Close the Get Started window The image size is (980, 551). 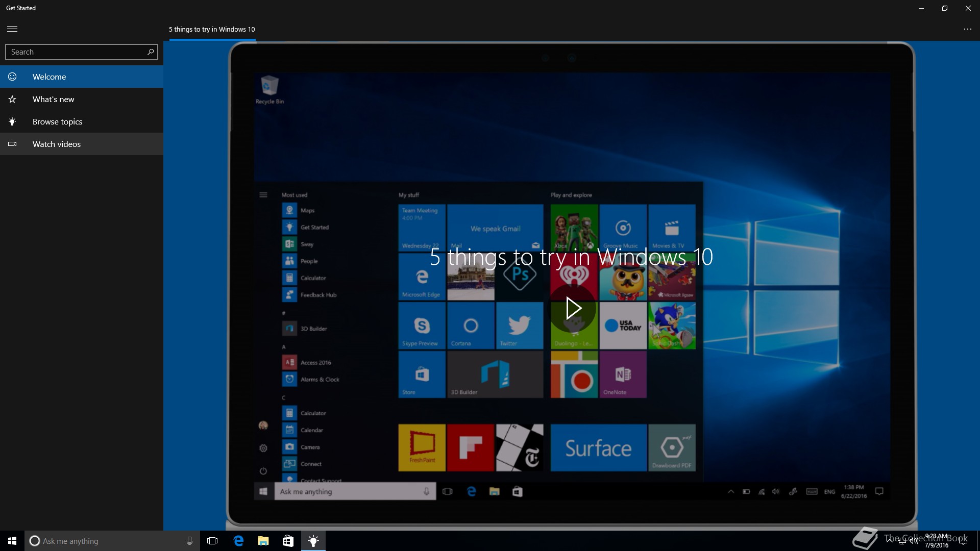point(968,8)
